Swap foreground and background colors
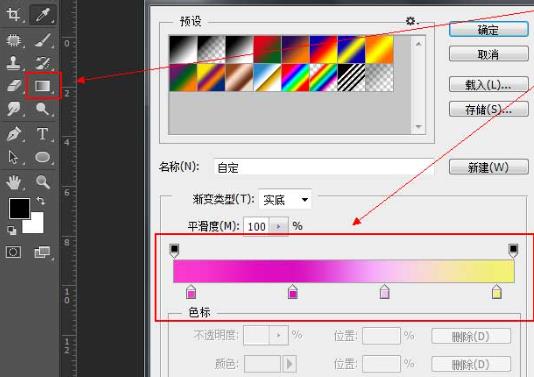This screenshot has width=534, height=377. pyautogui.click(x=41, y=201)
